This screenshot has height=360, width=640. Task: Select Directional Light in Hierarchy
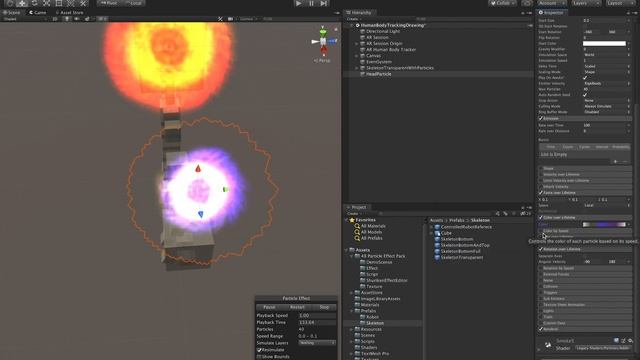(383, 31)
